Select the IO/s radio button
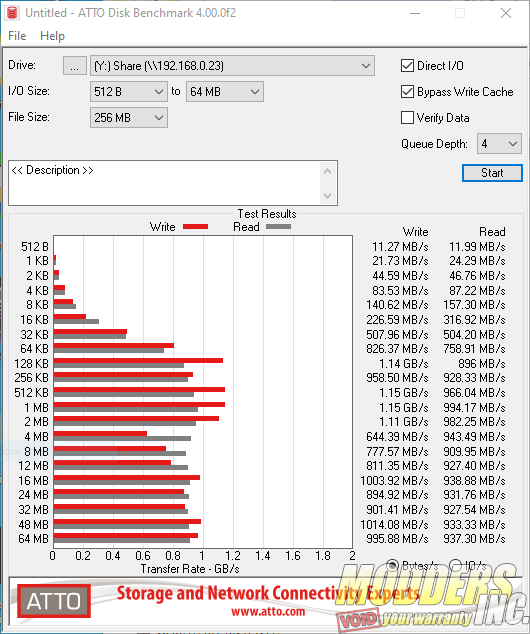Viewport: 530px width, 634px height. pos(456,565)
